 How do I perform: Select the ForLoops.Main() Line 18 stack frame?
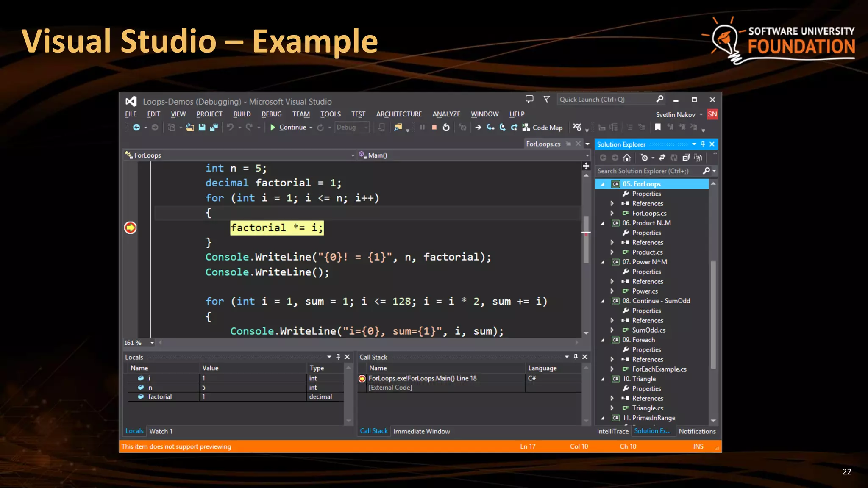(x=470, y=378)
